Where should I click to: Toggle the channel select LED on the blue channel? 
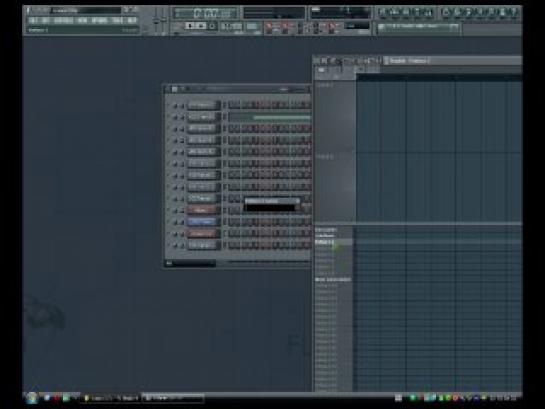click(x=225, y=222)
